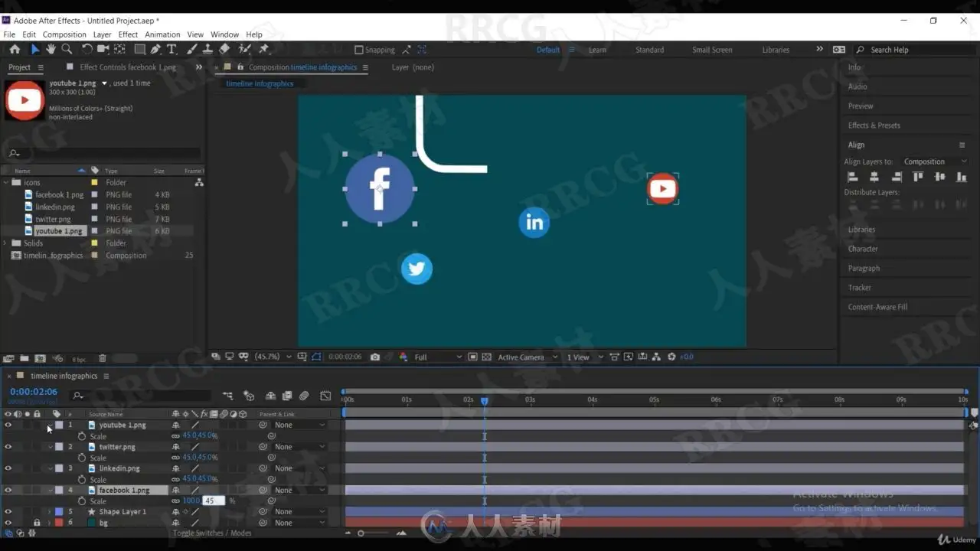
Task: Open the Effect menu
Action: point(128,34)
